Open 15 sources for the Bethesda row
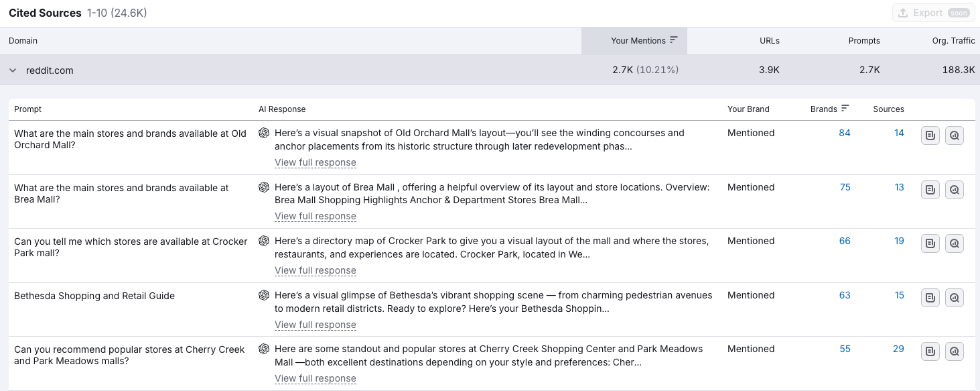 (899, 295)
